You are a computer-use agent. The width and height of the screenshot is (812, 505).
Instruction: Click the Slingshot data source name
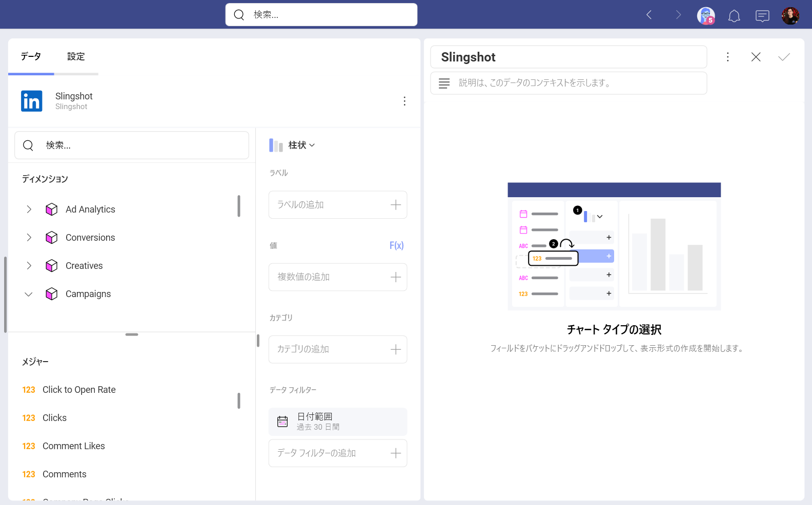click(74, 96)
